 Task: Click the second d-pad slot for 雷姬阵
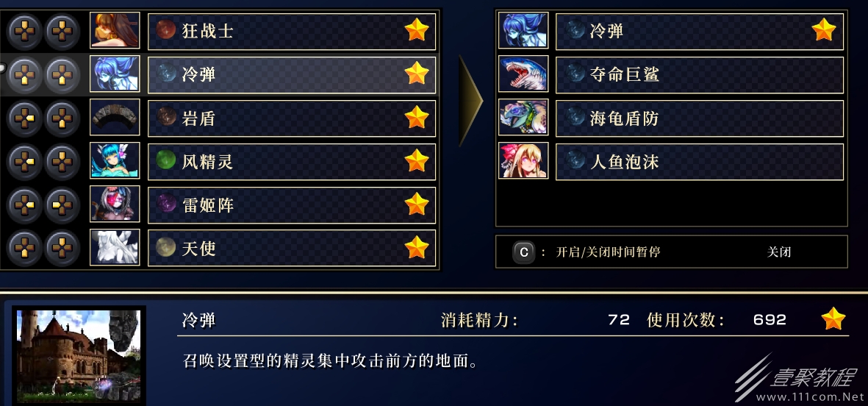click(62, 205)
